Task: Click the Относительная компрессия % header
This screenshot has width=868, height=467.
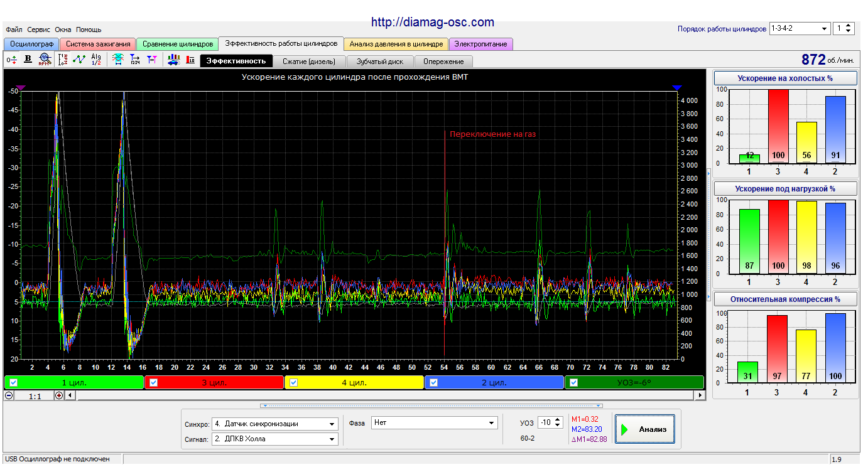Action: pos(786,299)
